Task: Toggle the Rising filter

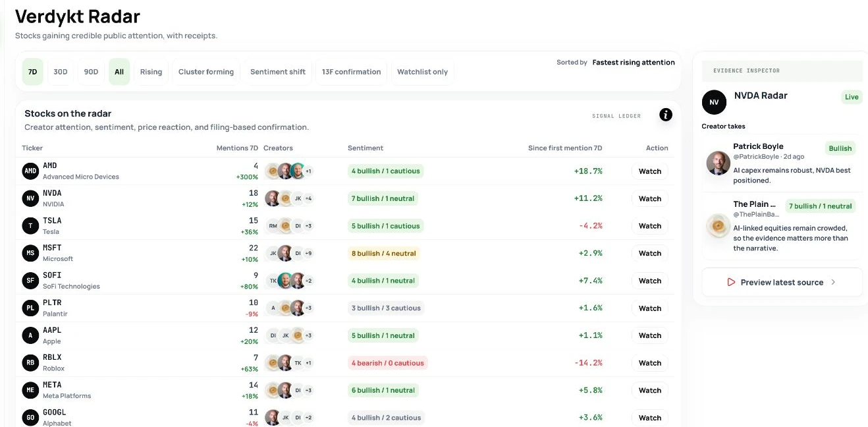Action: pos(151,72)
